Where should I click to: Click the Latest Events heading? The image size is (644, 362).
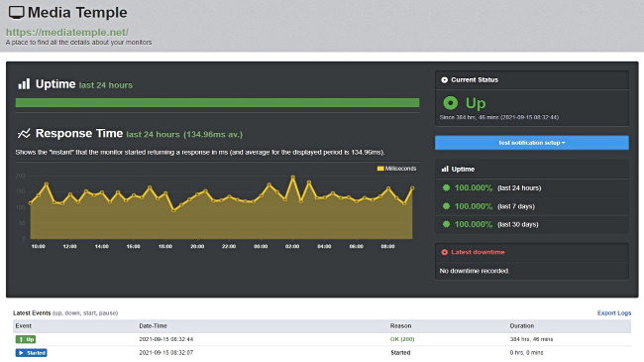pos(32,313)
